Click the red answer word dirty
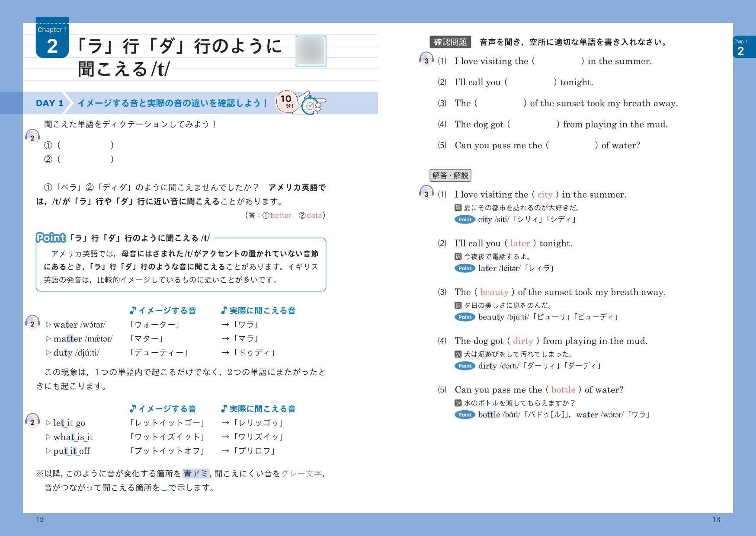756x536 pixels. click(523, 341)
